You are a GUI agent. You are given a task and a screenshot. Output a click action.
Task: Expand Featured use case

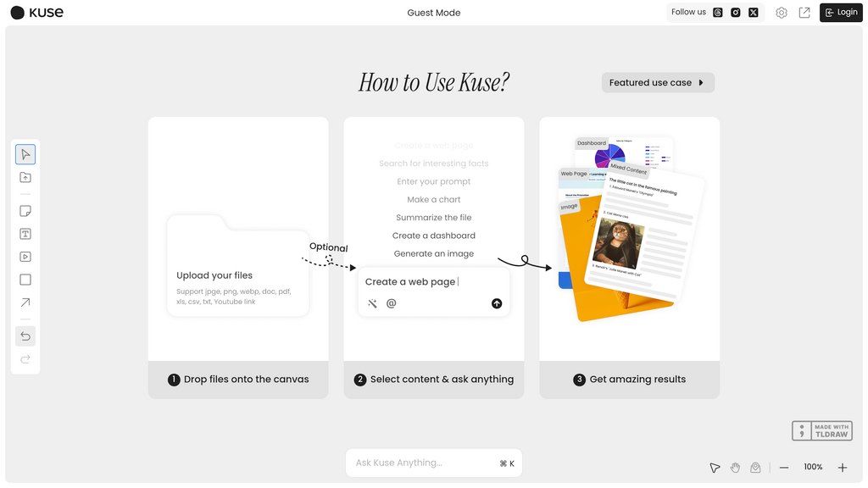tap(658, 82)
